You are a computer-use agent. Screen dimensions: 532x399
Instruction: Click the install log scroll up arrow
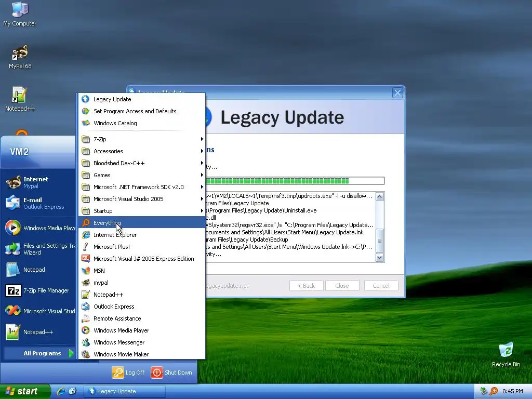380,196
